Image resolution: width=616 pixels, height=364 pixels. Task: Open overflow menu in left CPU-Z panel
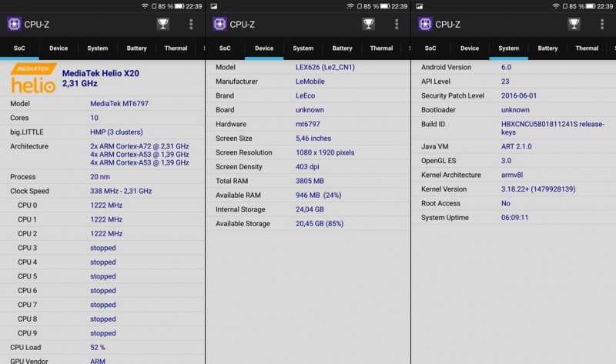(x=191, y=25)
